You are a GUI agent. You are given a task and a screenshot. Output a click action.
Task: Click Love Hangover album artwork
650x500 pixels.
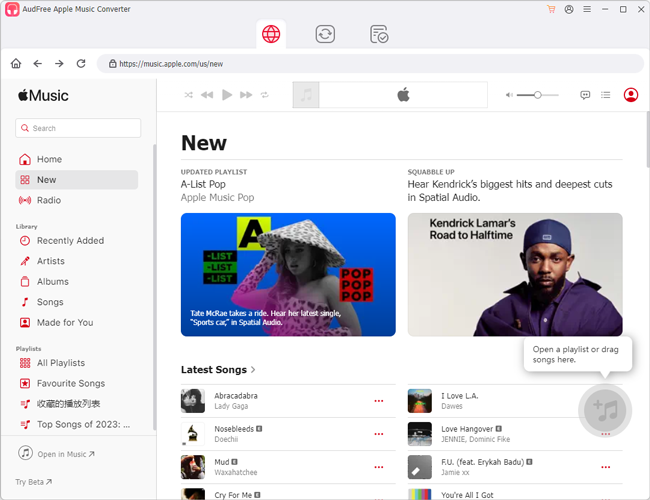coord(420,434)
